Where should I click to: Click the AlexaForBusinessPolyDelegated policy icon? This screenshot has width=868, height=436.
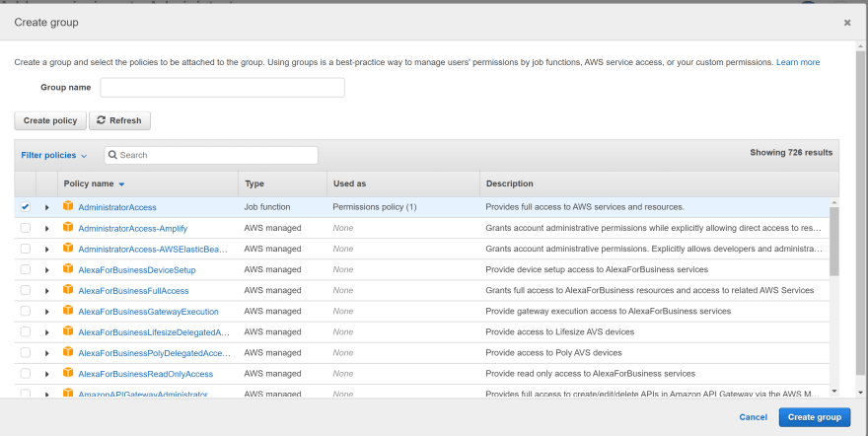point(68,352)
